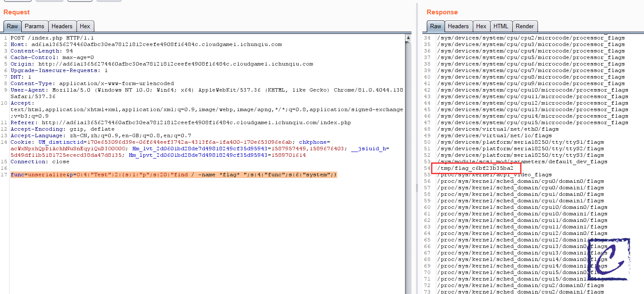Open the Render tab
Screen dimensions: 644x294
524,26
